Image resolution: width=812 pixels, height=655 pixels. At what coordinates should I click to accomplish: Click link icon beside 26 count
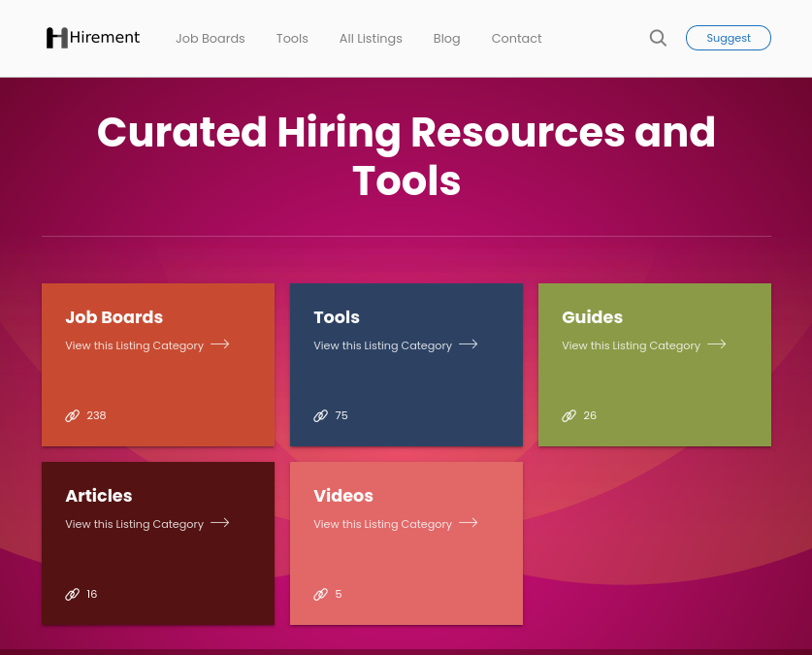coord(569,415)
